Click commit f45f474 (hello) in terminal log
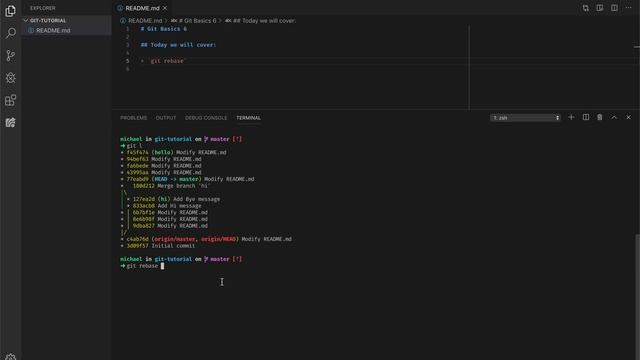 click(x=173, y=152)
